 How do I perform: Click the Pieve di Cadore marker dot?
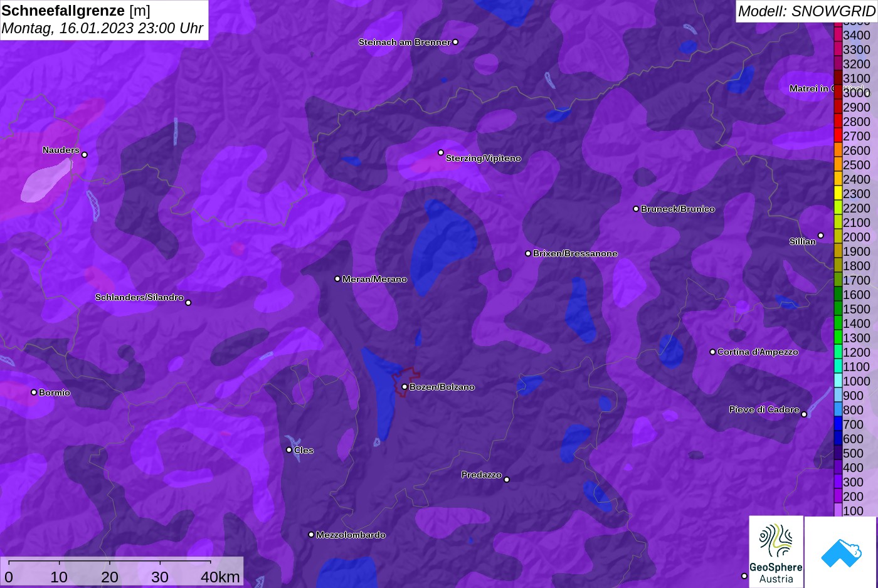pos(804,414)
